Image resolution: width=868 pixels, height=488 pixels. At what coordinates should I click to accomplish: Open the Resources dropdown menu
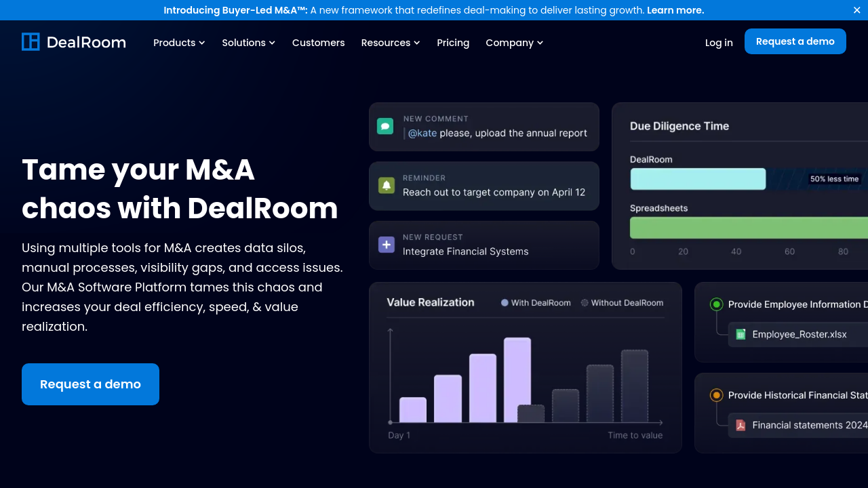tap(391, 43)
